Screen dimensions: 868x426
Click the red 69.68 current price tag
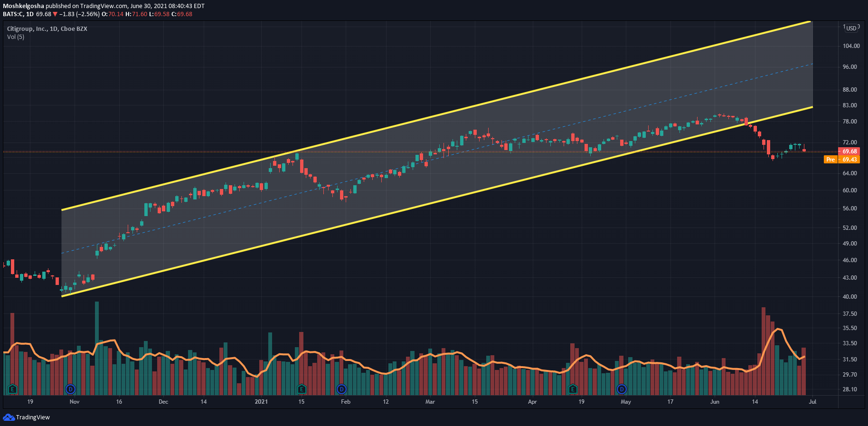click(x=849, y=151)
